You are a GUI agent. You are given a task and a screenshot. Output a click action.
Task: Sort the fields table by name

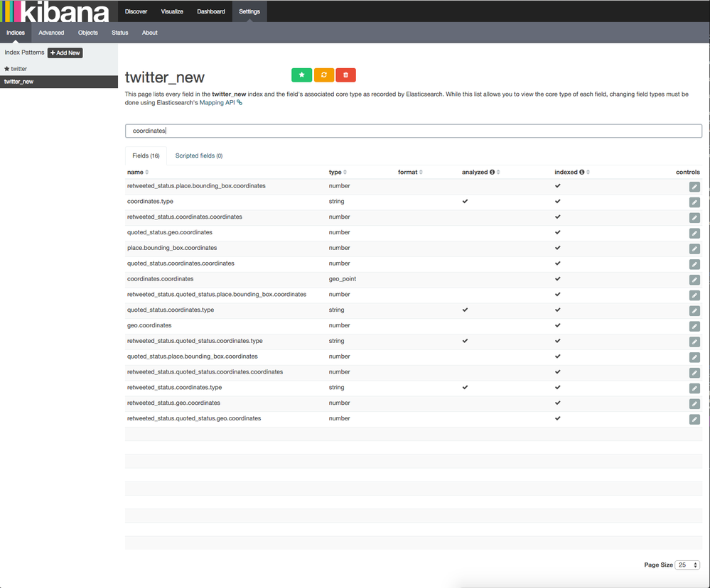pyautogui.click(x=135, y=171)
